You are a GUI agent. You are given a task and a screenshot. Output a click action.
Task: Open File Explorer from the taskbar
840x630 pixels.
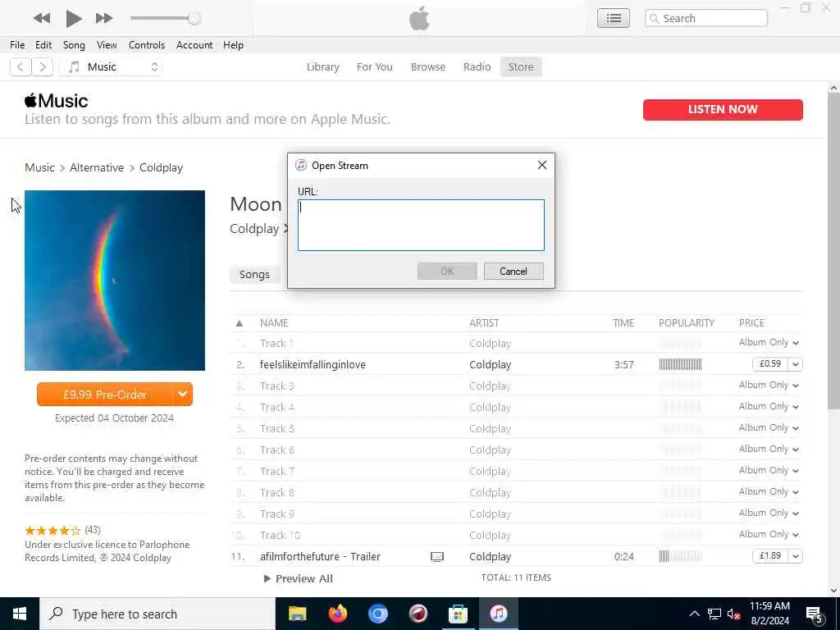click(297, 614)
